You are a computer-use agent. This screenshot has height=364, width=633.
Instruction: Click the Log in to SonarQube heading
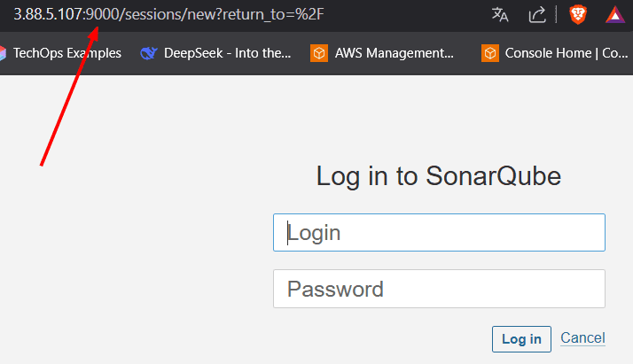[439, 176]
